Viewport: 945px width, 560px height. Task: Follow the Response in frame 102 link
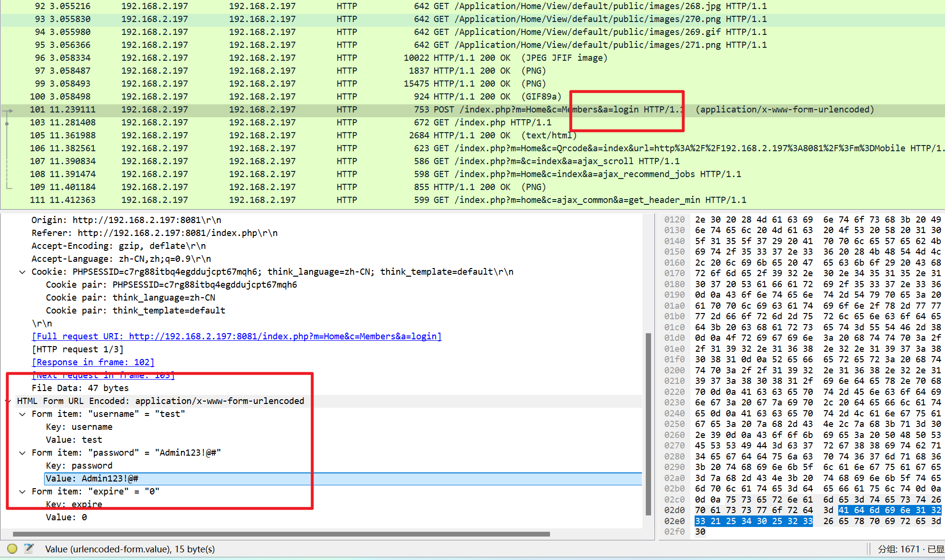pyautogui.click(x=93, y=362)
